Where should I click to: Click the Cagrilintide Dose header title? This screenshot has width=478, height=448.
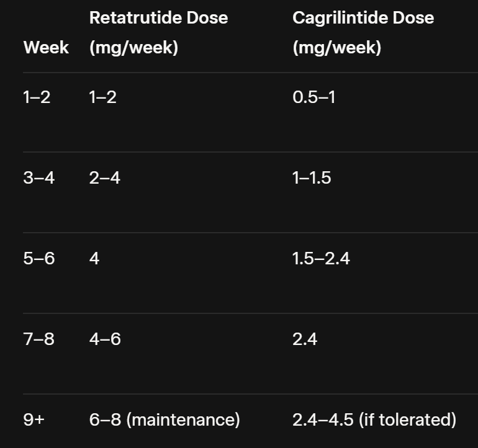(363, 17)
